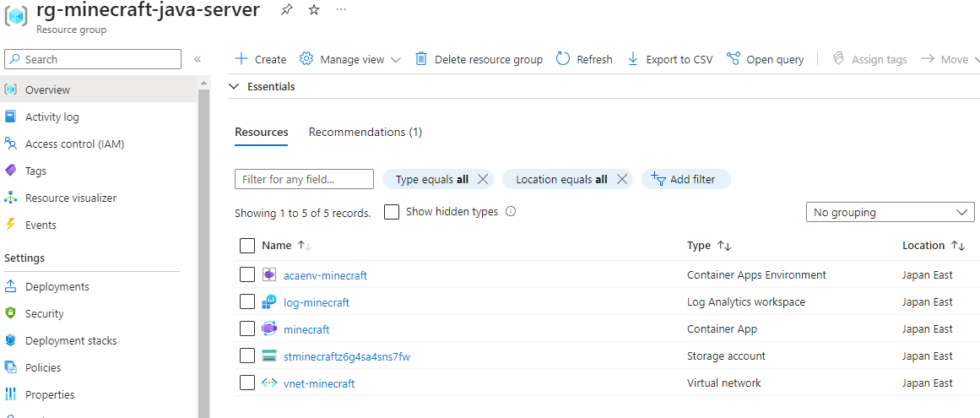Open the ellipsis more options in header
The height and width of the screenshot is (418, 980).
[x=341, y=10]
